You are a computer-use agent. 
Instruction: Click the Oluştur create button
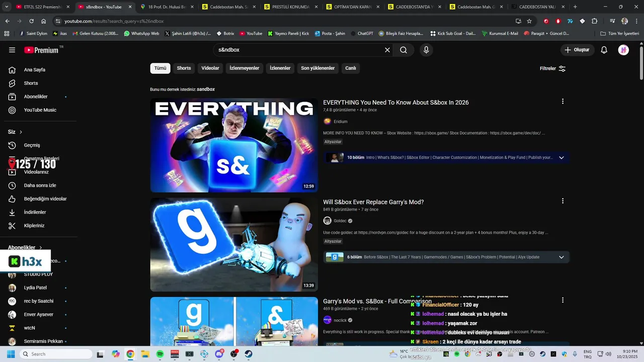(x=577, y=50)
